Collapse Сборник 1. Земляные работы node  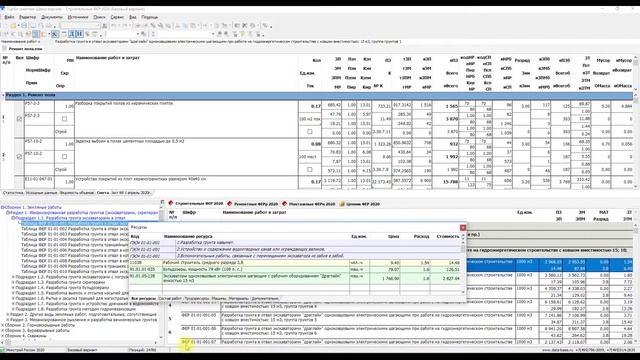pyautogui.click(x=2, y=207)
